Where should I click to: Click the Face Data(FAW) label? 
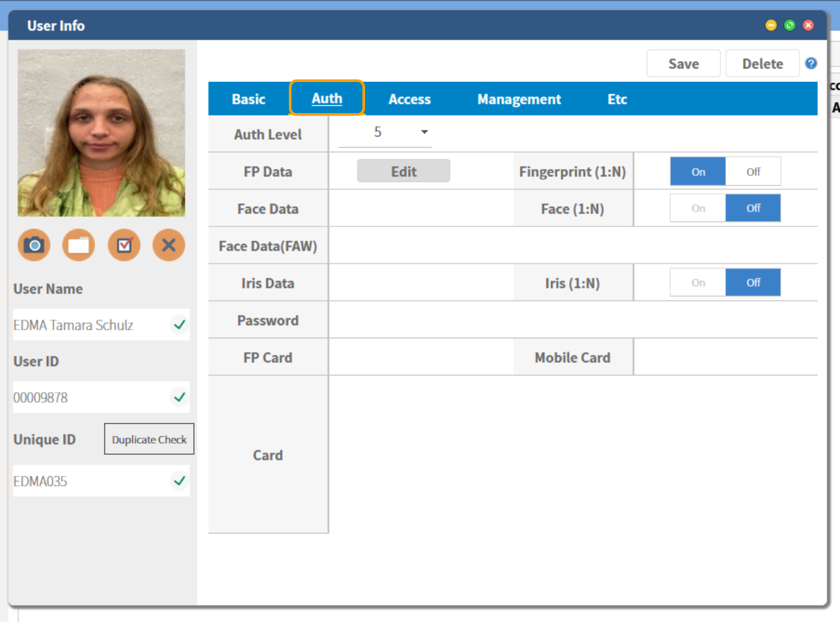(x=268, y=246)
